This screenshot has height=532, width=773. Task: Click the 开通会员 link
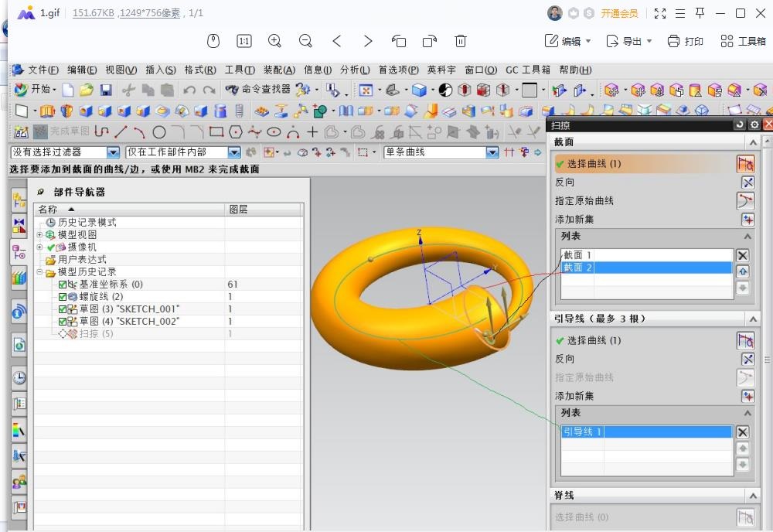(x=619, y=13)
